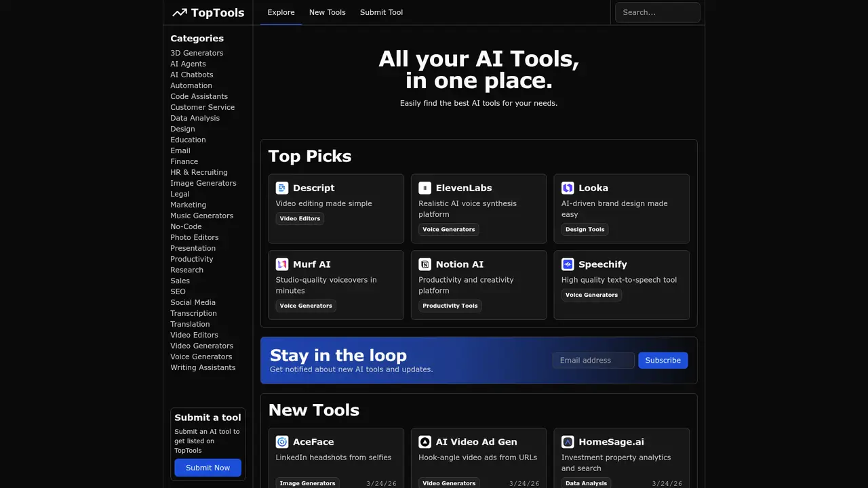Open the Music Generators category
The image size is (868, 488).
tap(201, 216)
